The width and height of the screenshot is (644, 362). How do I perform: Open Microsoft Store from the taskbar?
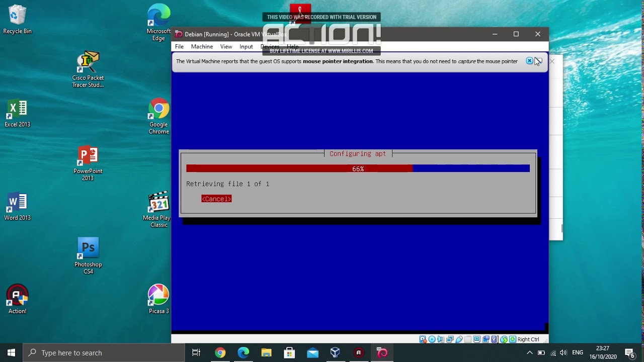click(x=289, y=353)
